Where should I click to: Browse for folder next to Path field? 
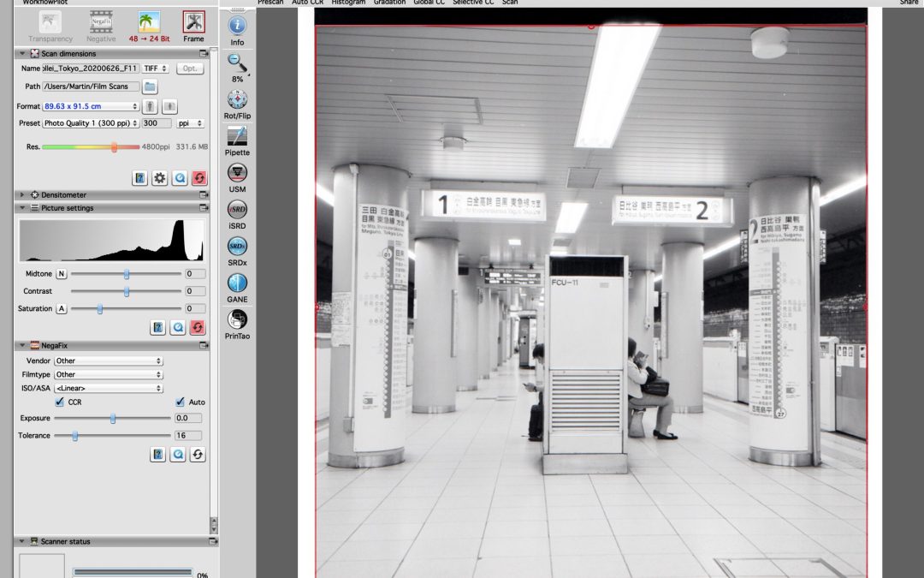pyautogui.click(x=150, y=86)
